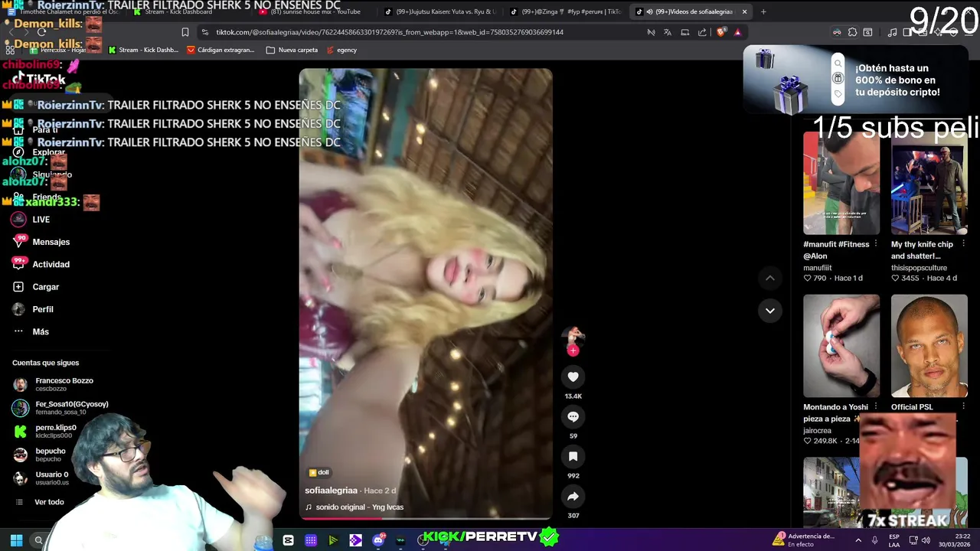The image size is (980, 551).
Task: Seek using the video's red progress bar
Action: (425, 518)
